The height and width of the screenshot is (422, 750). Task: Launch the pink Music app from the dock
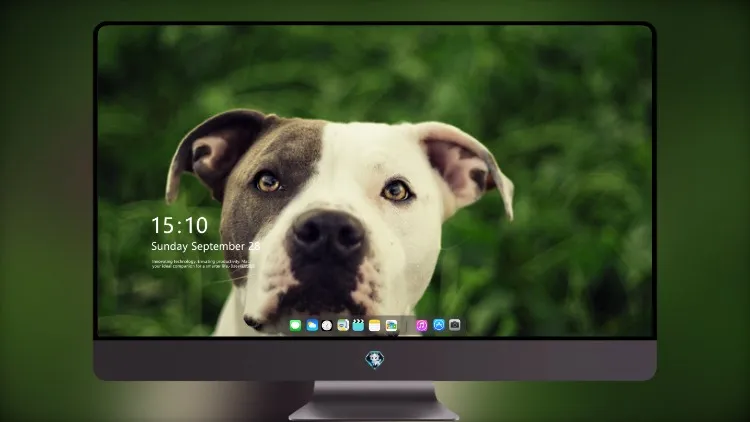(x=422, y=325)
